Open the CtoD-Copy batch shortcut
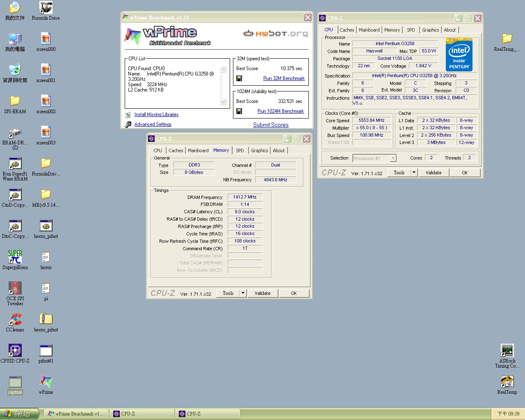The width and height of the screenshot is (525, 420). click(15, 198)
